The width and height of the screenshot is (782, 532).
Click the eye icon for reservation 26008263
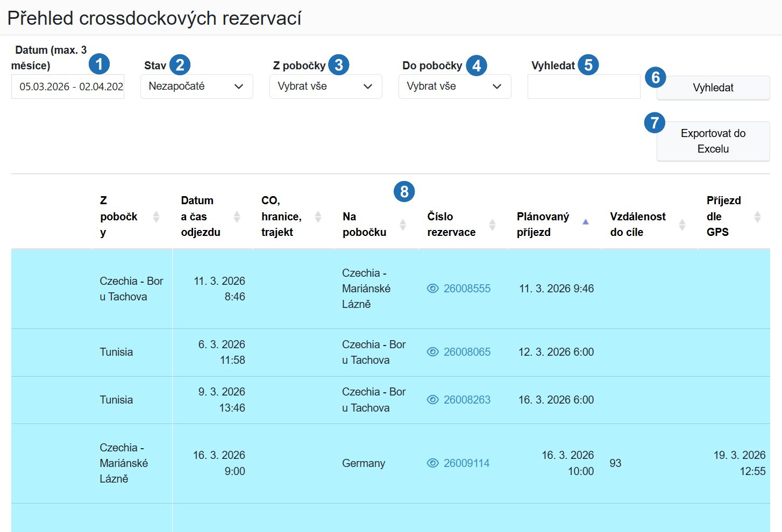pos(433,400)
